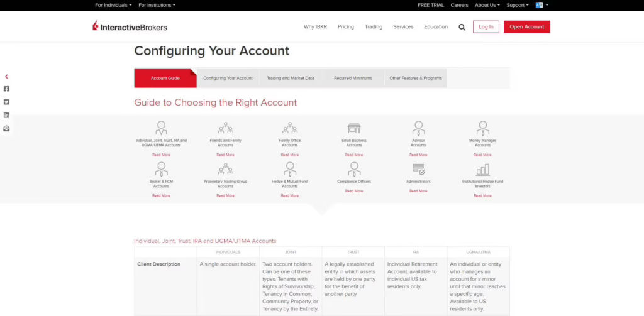Click the TRUST column header
The width and height of the screenshot is (644, 316).
point(353,252)
